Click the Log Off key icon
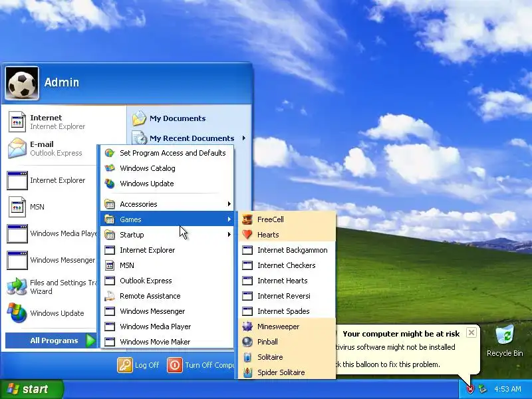 point(125,365)
